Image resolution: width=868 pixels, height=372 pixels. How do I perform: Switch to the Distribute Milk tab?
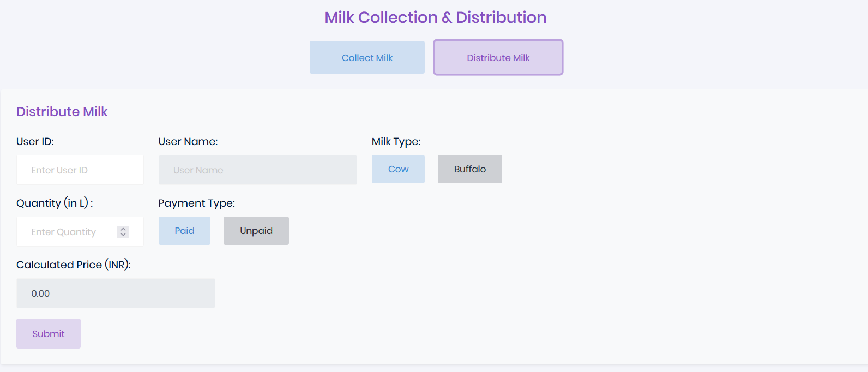pos(498,57)
